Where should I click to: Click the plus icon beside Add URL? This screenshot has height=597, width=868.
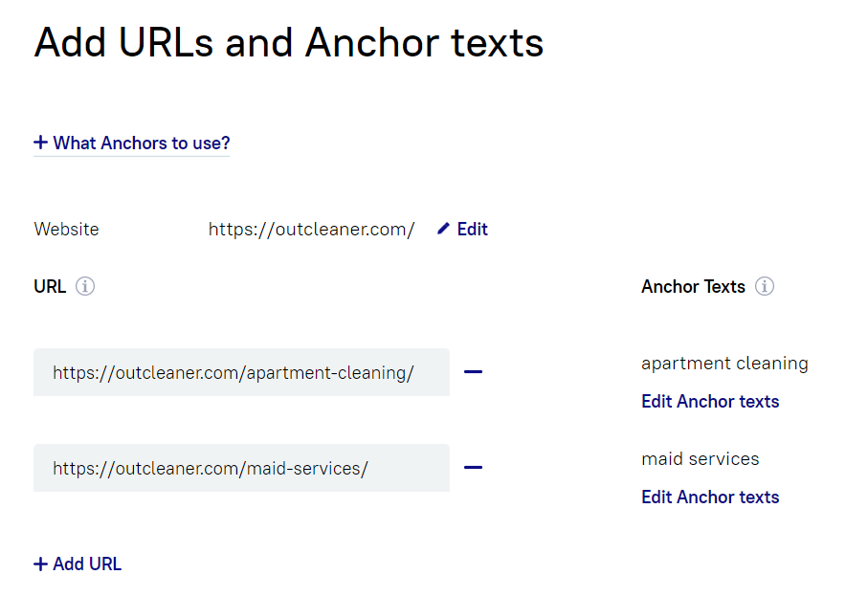pyautogui.click(x=40, y=564)
